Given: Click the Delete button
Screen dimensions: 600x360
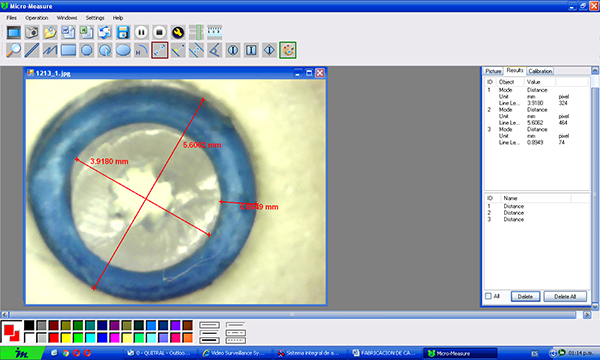Looking at the screenshot, I should point(525,296).
